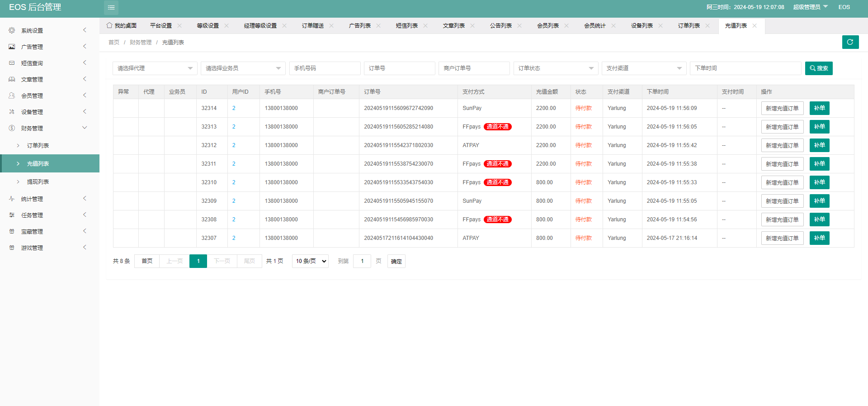Click the member management user icon
Screen dimensions: 868x406
(x=12, y=96)
